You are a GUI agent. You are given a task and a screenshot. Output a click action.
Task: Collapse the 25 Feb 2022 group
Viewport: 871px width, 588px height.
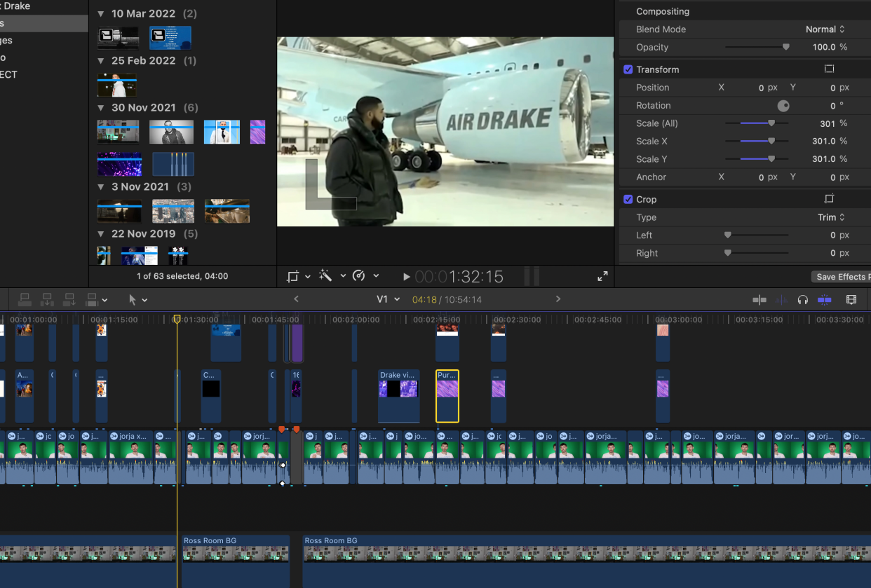point(100,61)
